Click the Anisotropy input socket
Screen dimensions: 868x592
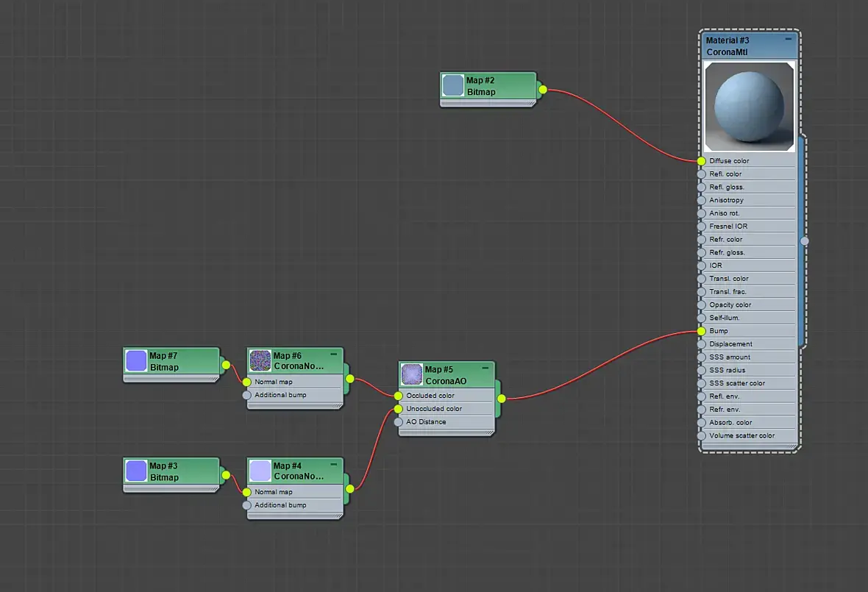(701, 200)
